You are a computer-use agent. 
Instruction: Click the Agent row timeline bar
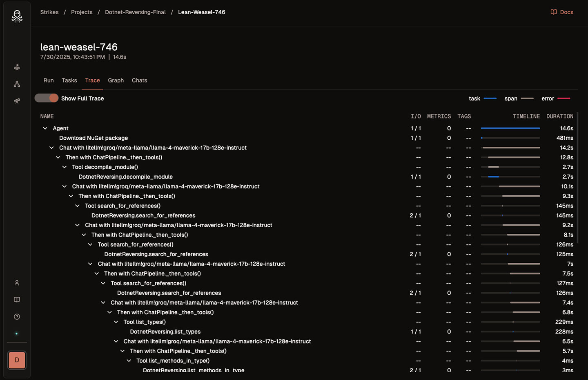(x=510, y=128)
